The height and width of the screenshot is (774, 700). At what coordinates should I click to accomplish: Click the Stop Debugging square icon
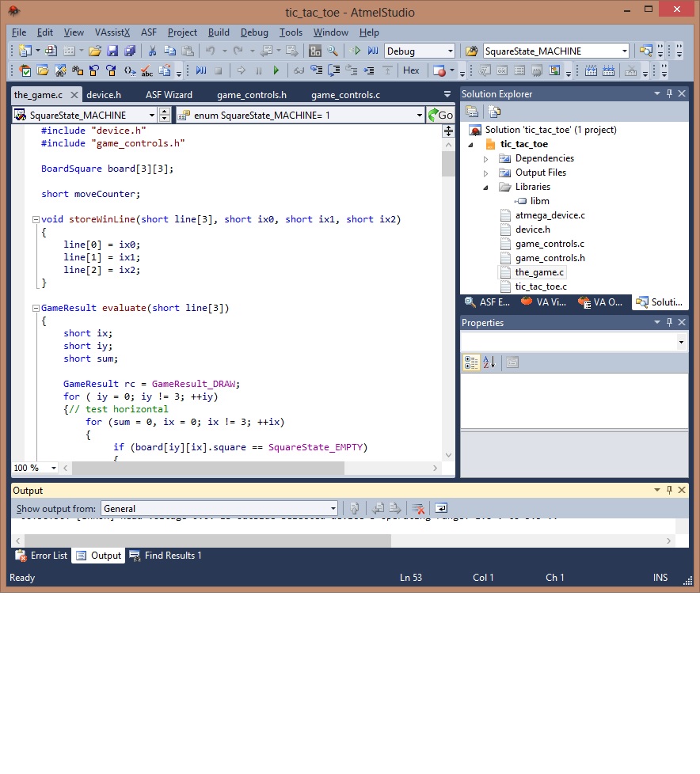[x=218, y=70]
